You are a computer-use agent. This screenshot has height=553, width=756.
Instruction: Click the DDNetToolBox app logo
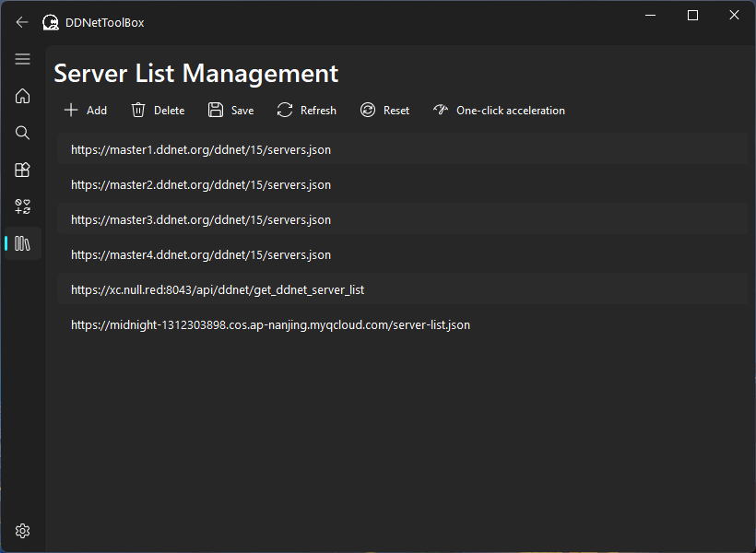(51, 22)
